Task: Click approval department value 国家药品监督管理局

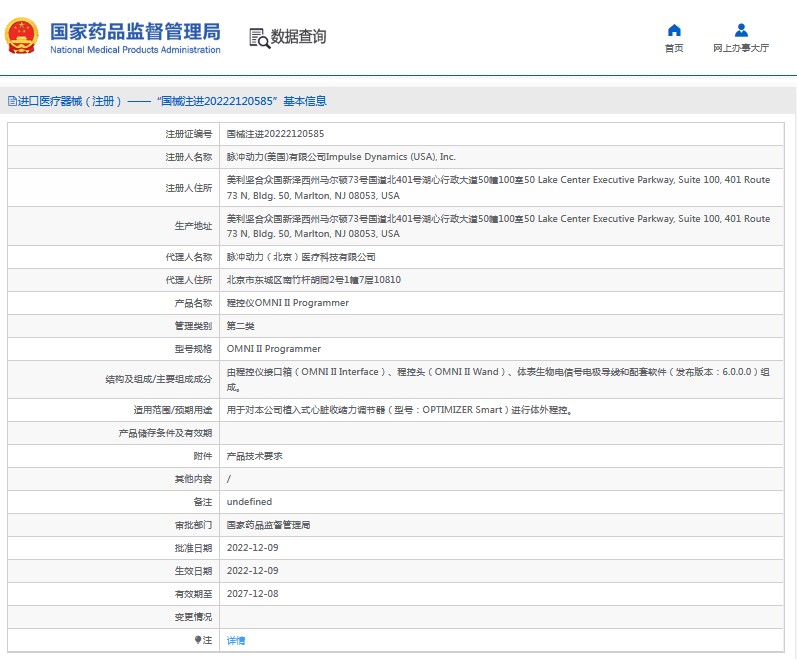Action: click(268, 525)
